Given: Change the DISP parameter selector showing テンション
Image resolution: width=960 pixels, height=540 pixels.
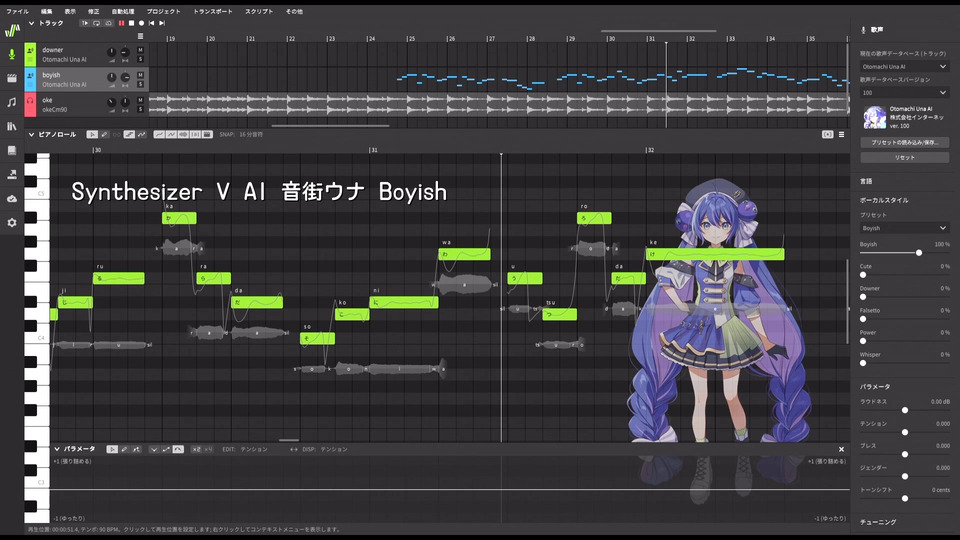Looking at the screenshot, I should (334, 449).
